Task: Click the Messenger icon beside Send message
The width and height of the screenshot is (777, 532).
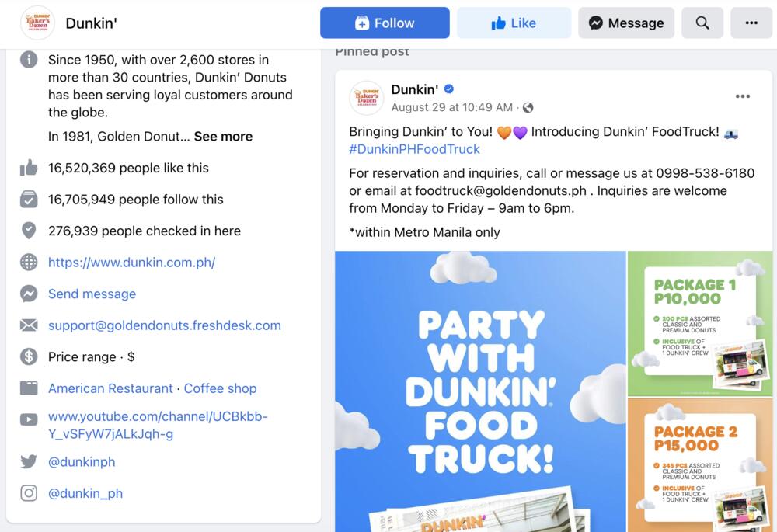Action: click(29, 294)
